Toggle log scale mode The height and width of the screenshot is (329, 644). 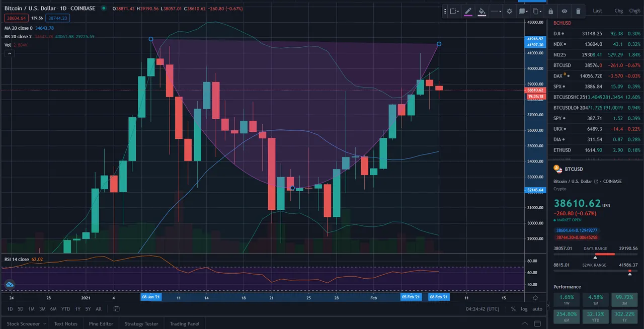(525, 309)
